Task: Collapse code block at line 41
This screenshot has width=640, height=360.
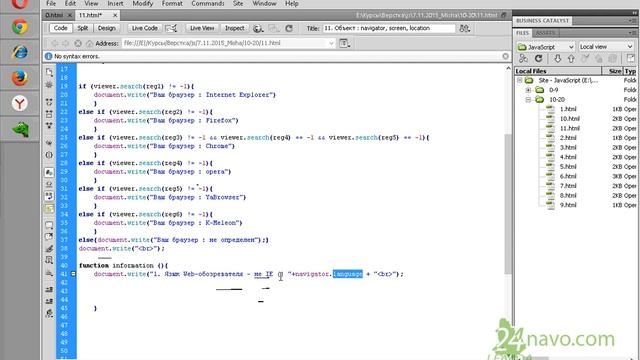Action: click(73, 274)
